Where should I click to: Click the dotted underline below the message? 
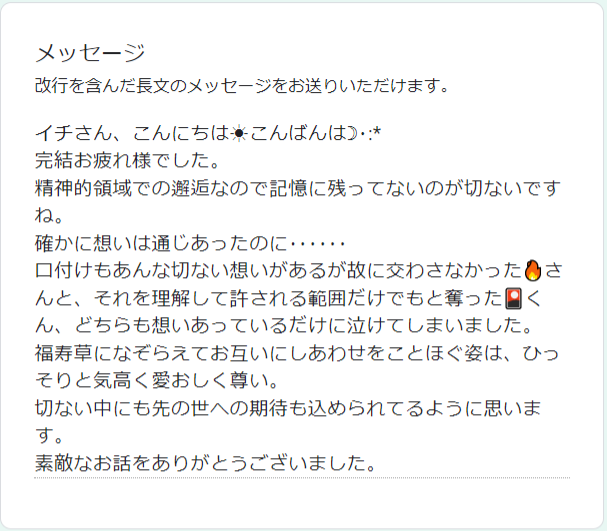(x=302, y=478)
